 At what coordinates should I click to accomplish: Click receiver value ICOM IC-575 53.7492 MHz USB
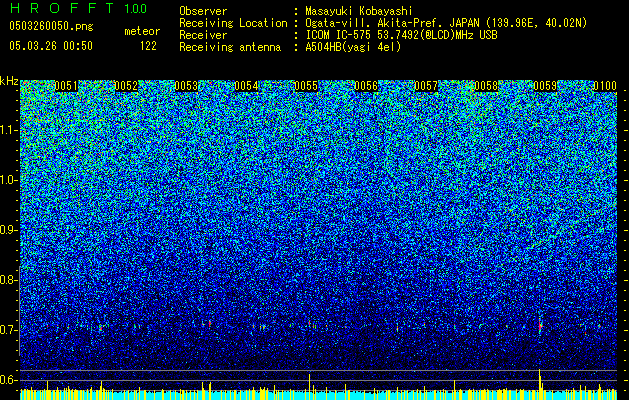(x=401, y=35)
